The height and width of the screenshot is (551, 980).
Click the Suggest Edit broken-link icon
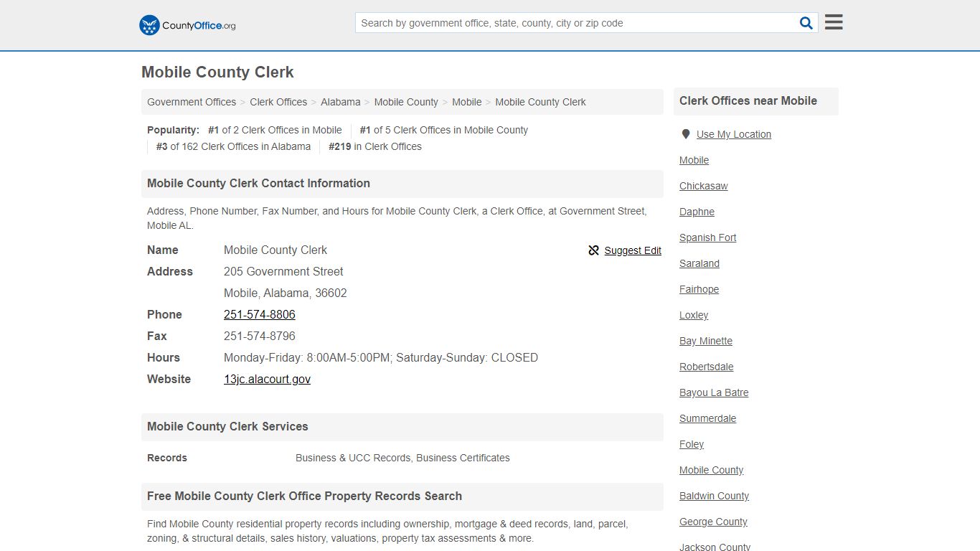[593, 250]
